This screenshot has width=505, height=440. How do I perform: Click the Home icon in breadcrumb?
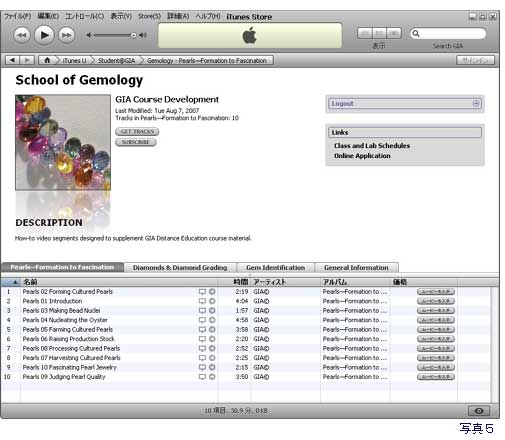click(x=47, y=60)
